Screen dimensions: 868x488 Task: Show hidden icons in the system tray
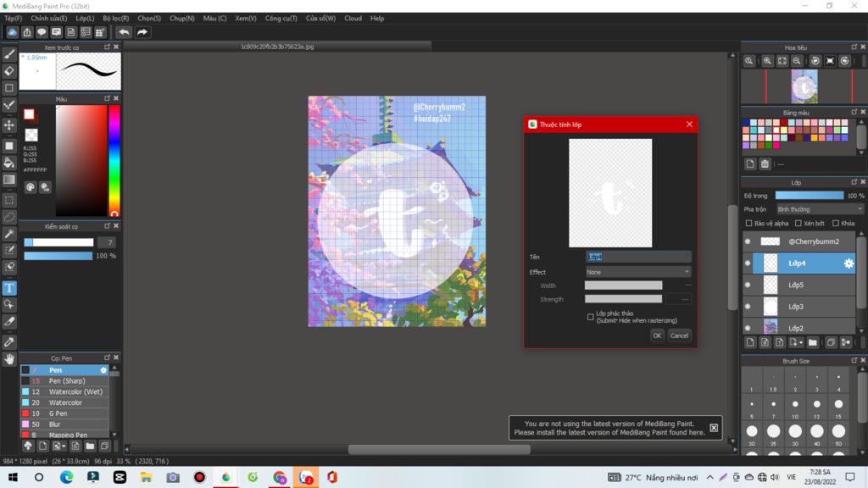click(709, 477)
